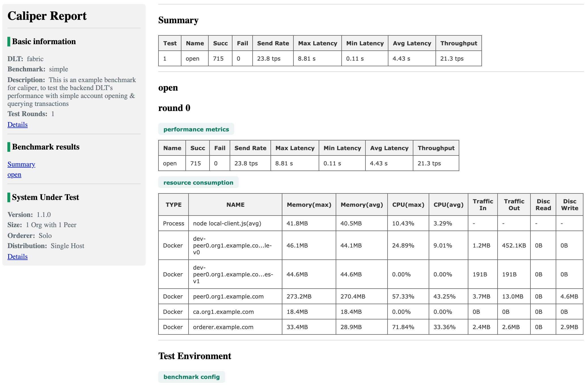Click the Caliper Report title
This screenshot has width=588, height=388.
47,16
